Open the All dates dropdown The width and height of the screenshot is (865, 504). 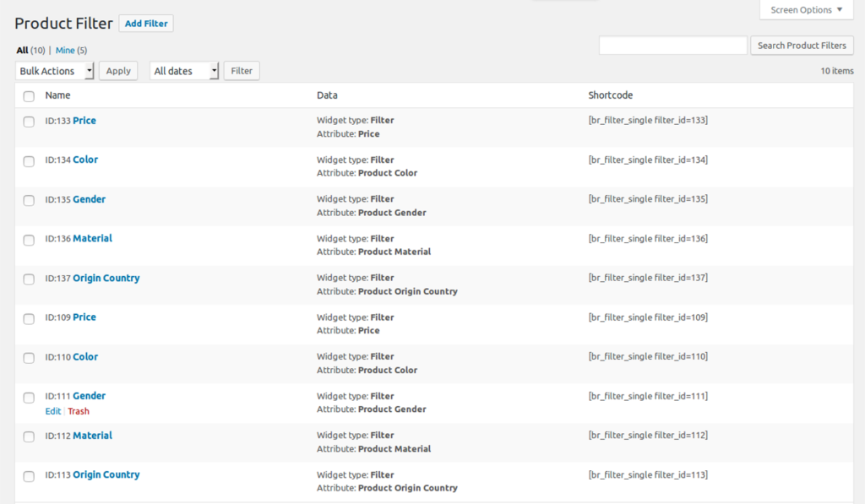tap(184, 71)
